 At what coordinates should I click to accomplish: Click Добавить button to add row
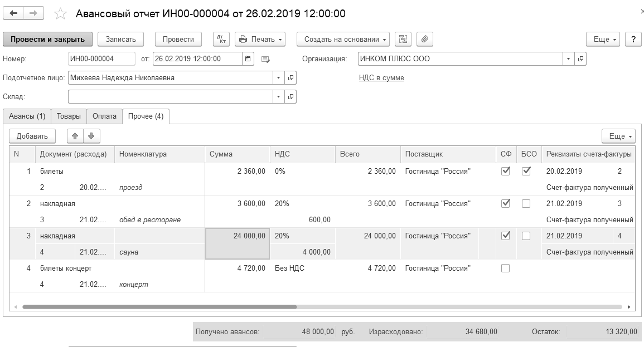point(32,136)
